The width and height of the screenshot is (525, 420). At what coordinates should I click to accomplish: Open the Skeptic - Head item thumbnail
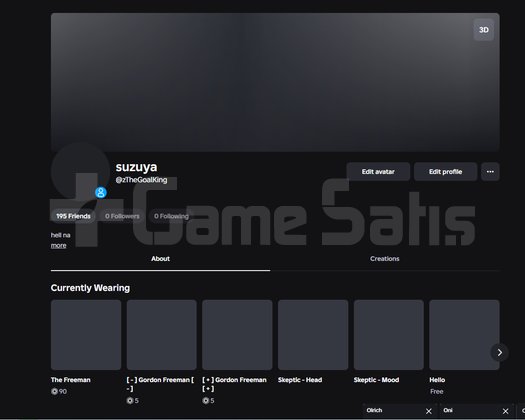point(313,335)
